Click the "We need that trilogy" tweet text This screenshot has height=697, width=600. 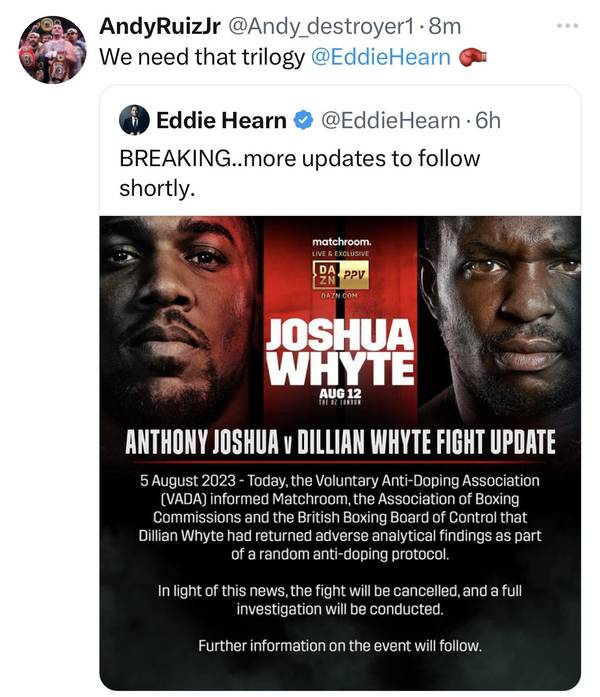pos(201,57)
